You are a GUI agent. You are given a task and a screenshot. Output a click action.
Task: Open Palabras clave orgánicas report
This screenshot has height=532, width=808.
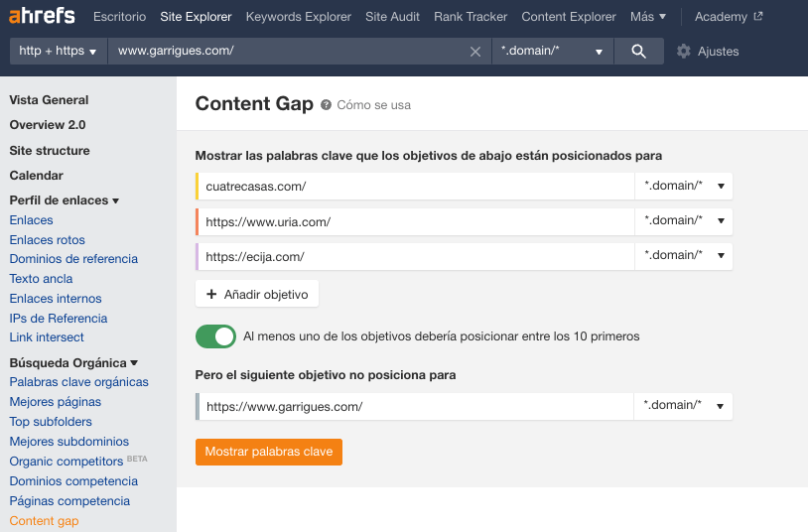pyautogui.click(x=78, y=382)
